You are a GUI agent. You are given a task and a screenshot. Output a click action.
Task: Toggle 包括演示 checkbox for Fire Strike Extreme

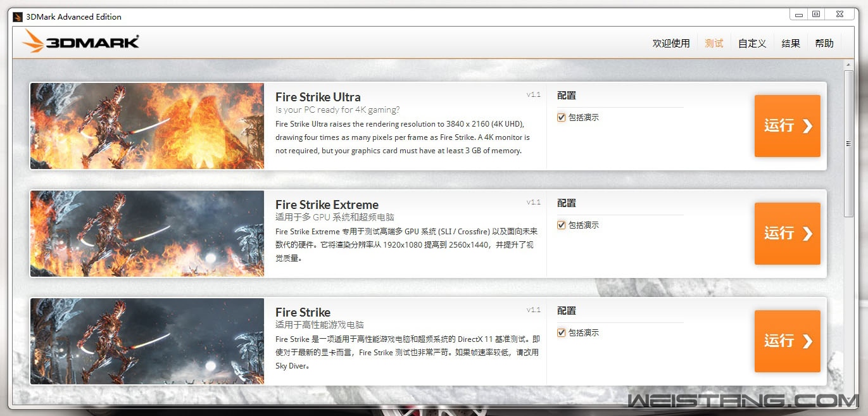[x=561, y=225]
